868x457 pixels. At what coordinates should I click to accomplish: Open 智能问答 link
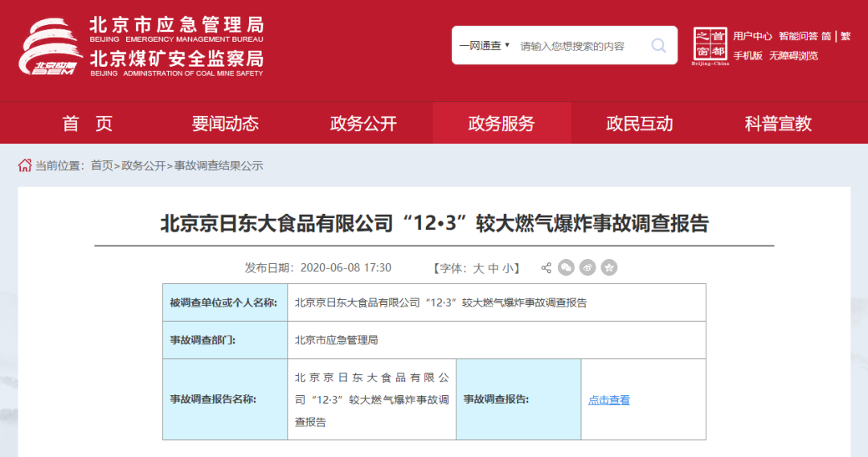pyautogui.click(x=798, y=36)
